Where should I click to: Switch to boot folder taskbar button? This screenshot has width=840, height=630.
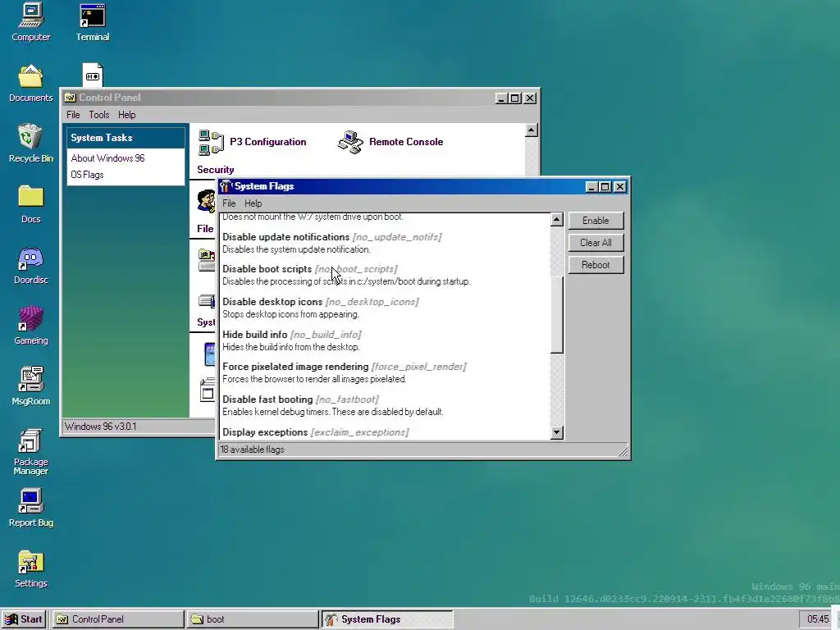(x=253, y=619)
